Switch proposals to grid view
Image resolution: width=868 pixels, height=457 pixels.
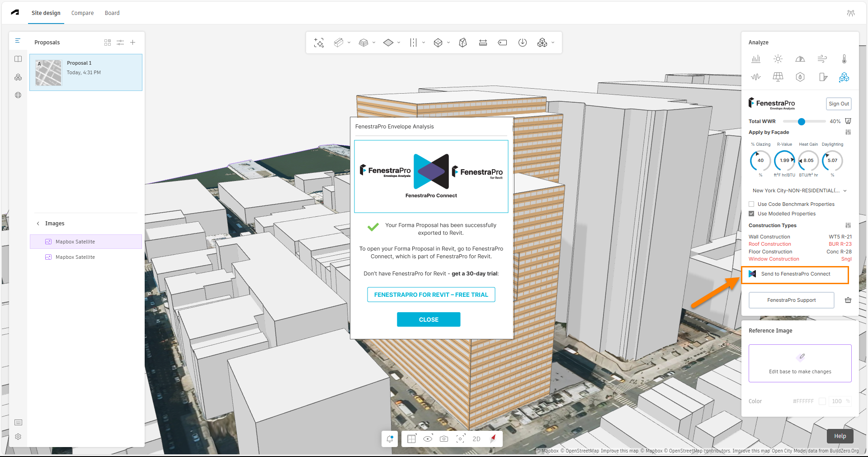click(108, 42)
